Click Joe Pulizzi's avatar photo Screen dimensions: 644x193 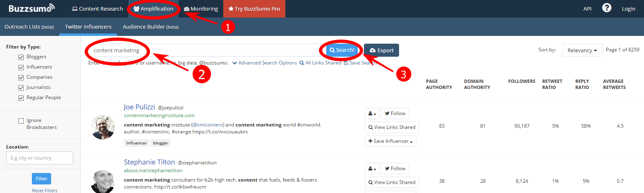tap(103, 127)
